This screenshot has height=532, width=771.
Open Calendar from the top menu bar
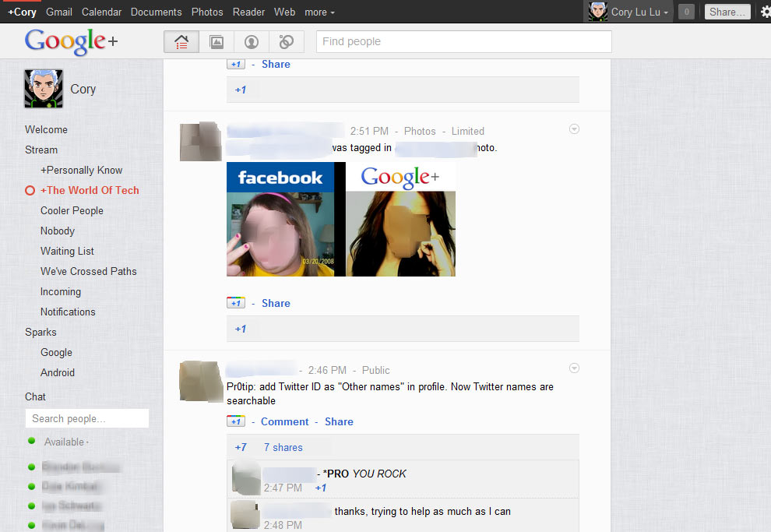click(x=101, y=12)
